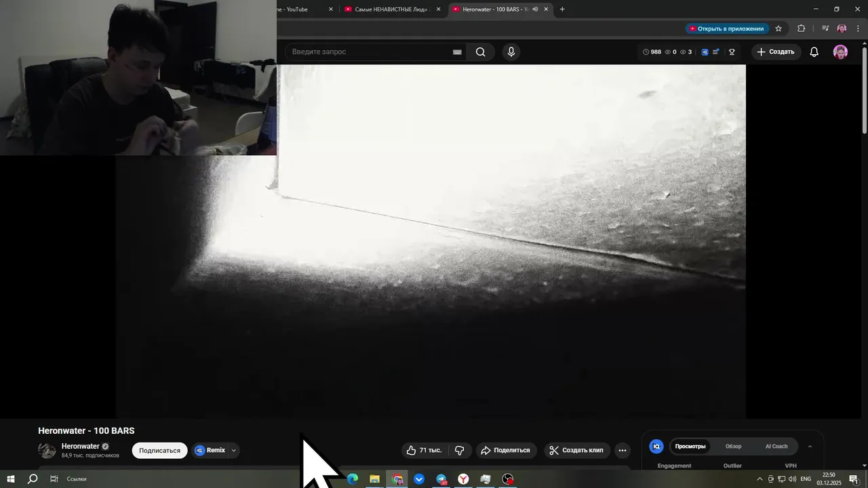868x488 pixels.
Task: Open Windows taskbar search
Action: point(32,479)
